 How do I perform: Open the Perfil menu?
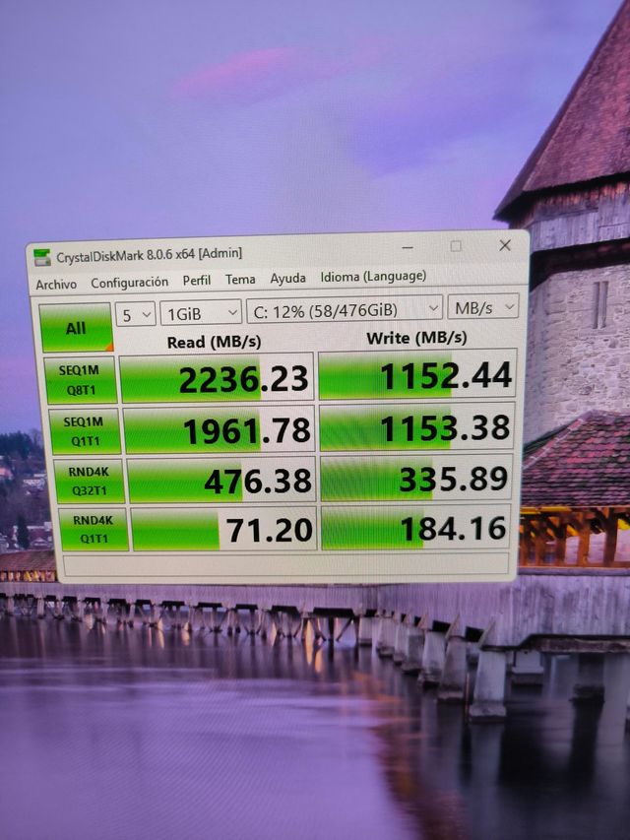tap(197, 281)
